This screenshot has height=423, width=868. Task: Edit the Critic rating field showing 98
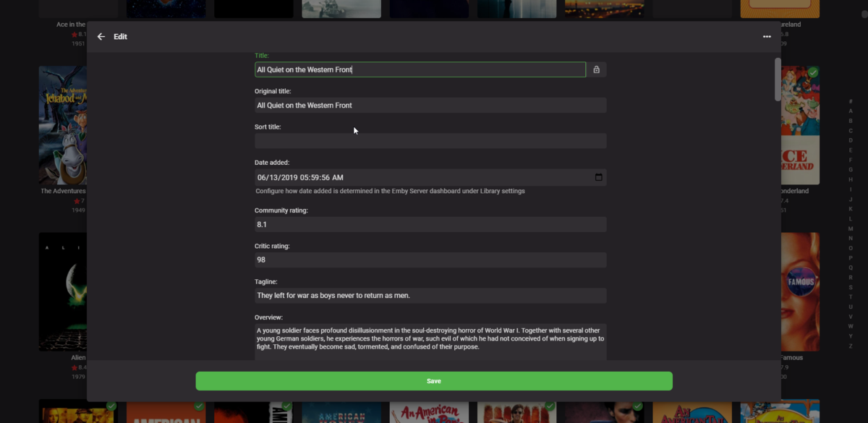(430, 260)
